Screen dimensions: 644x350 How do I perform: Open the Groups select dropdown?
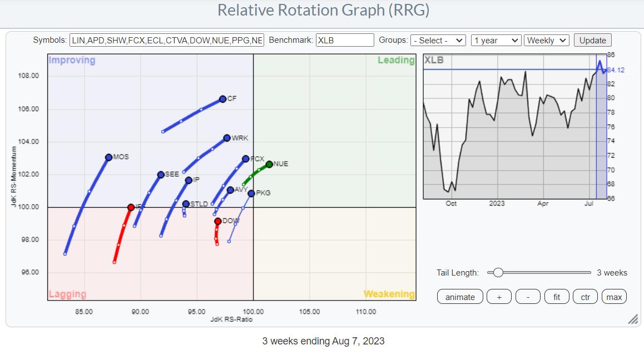point(438,41)
